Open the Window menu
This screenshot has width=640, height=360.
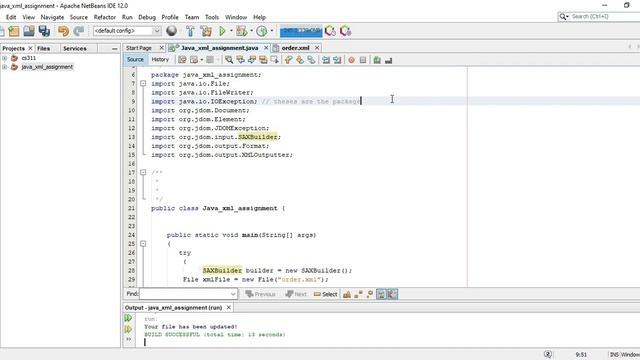[236, 17]
